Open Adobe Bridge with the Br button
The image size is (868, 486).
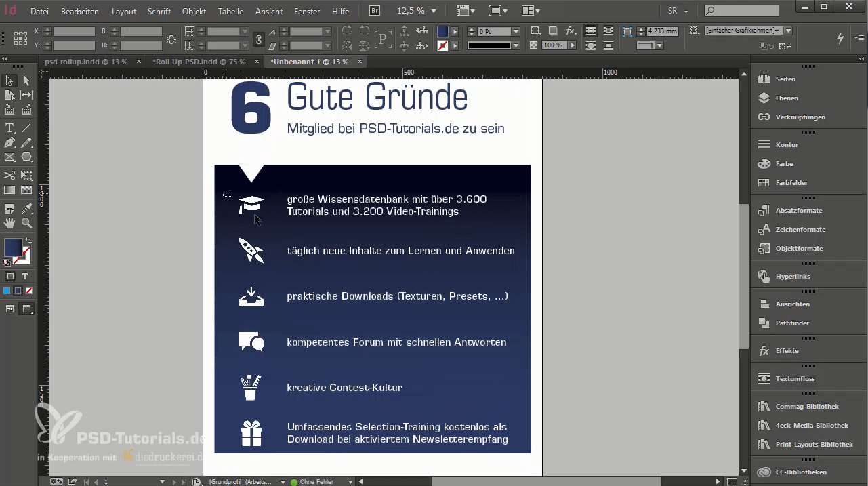pos(375,11)
